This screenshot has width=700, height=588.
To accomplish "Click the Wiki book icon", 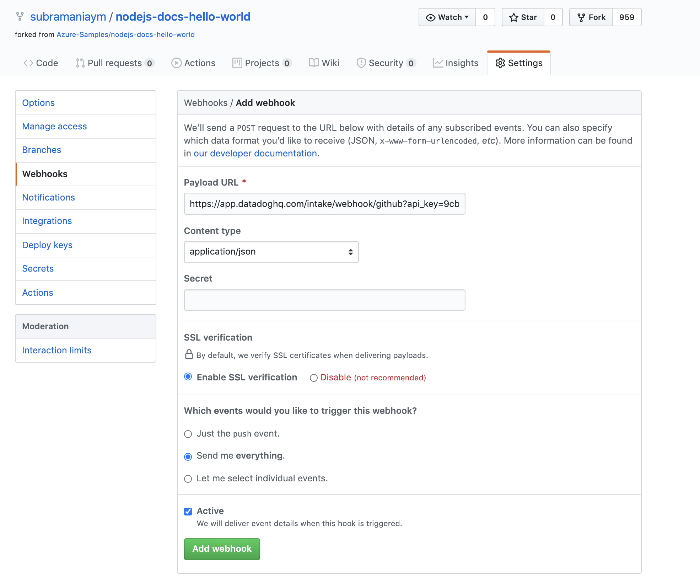I will 314,63.
